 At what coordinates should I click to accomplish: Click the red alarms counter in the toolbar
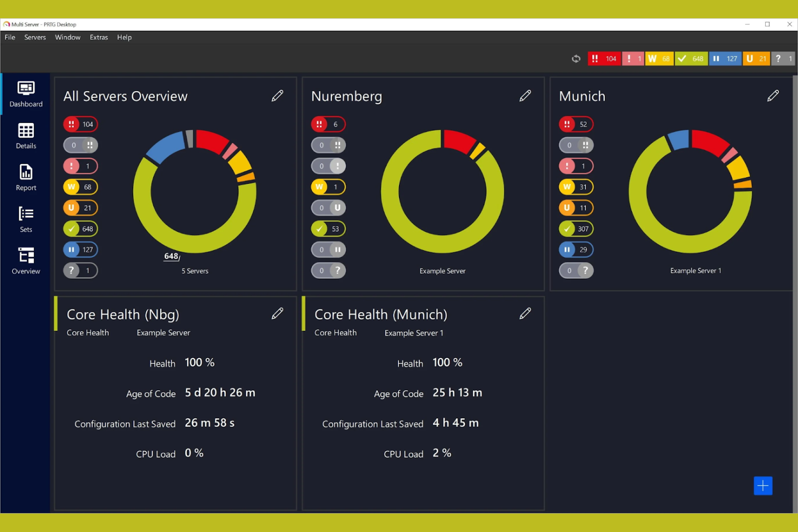click(604, 58)
